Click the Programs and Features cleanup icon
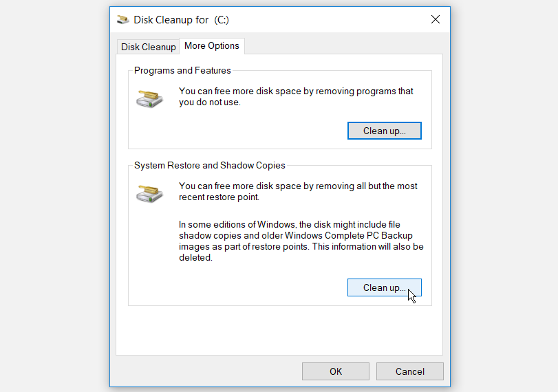Screen dimensions: 558x392 149,98
